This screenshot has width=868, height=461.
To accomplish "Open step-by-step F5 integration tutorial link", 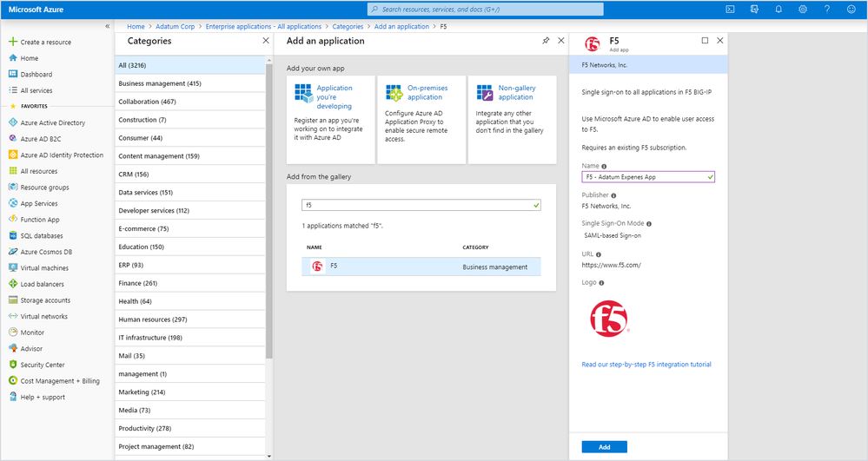I will pos(646,364).
